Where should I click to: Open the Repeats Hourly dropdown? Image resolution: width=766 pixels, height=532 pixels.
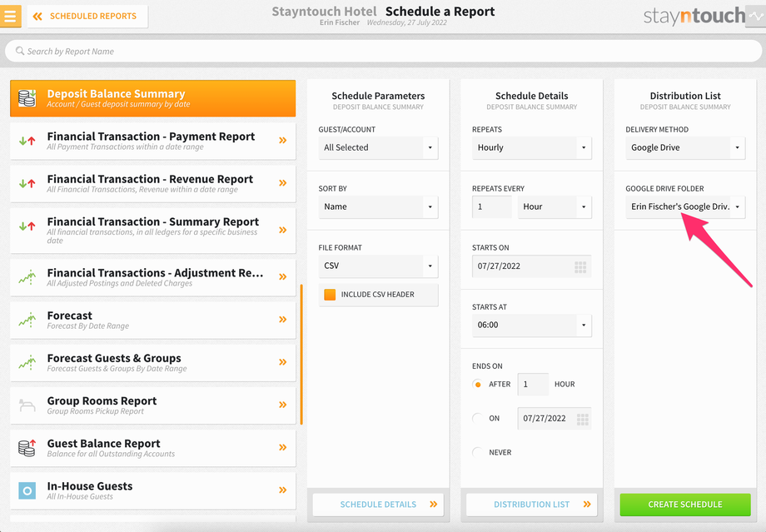tap(531, 147)
